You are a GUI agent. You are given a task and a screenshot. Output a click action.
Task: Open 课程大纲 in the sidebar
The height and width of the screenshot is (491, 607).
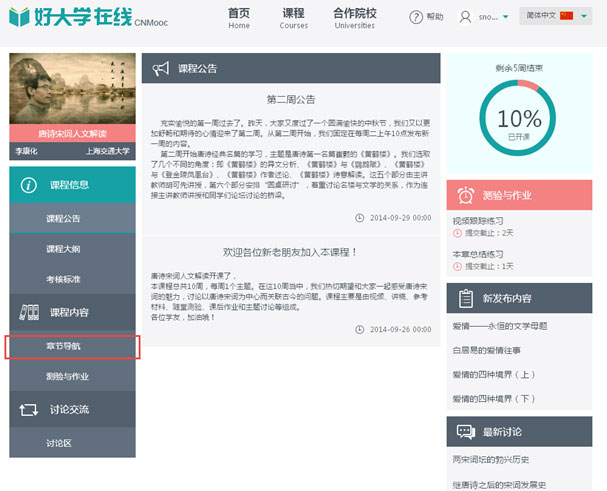[63, 248]
